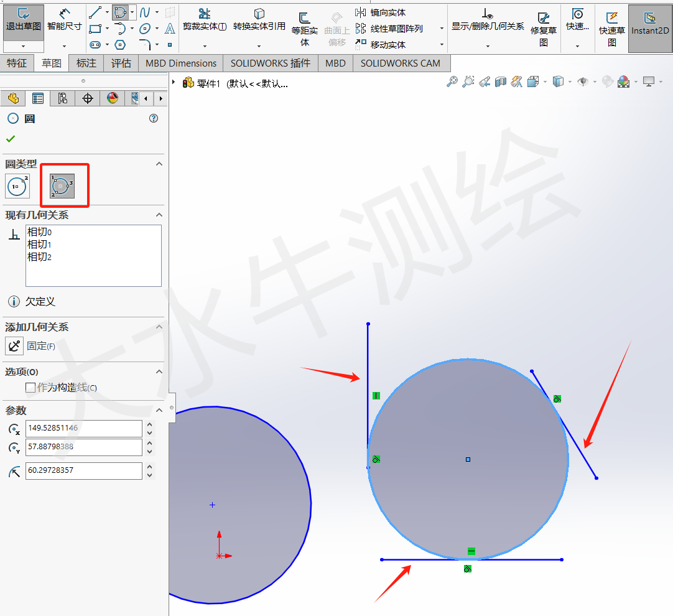Confirm the circle with the green checkmark
Screen dimensions: 673x616
pos(10,139)
